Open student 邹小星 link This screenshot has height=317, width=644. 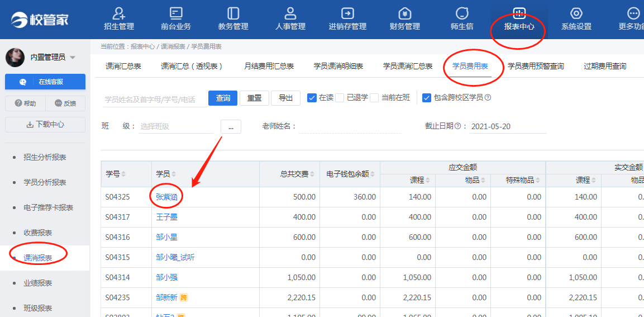167,237
